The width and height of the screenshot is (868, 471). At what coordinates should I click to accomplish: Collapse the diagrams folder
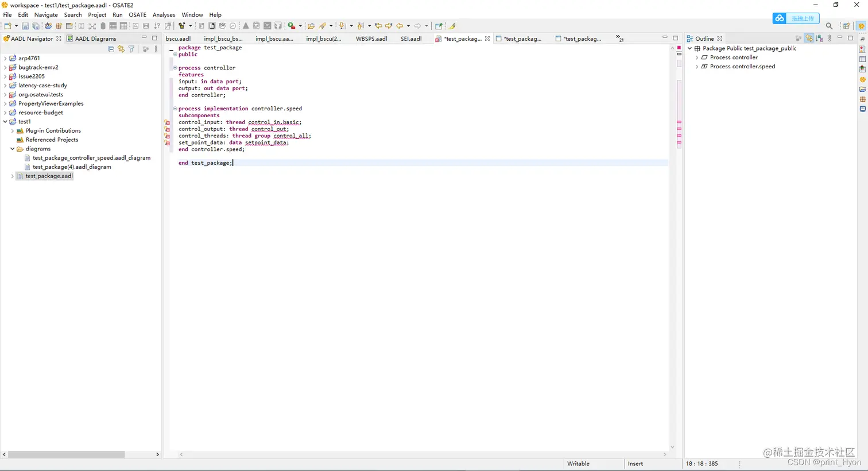pyautogui.click(x=12, y=149)
